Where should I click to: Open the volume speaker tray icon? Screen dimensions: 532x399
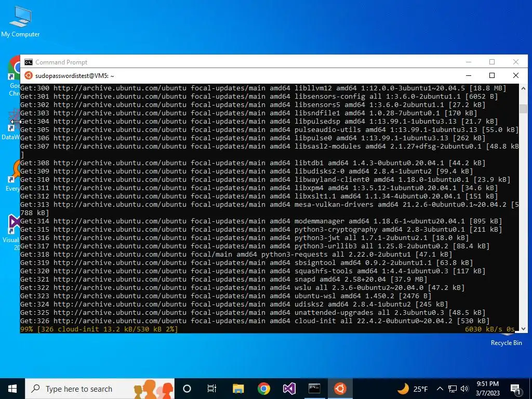[464, 389]
